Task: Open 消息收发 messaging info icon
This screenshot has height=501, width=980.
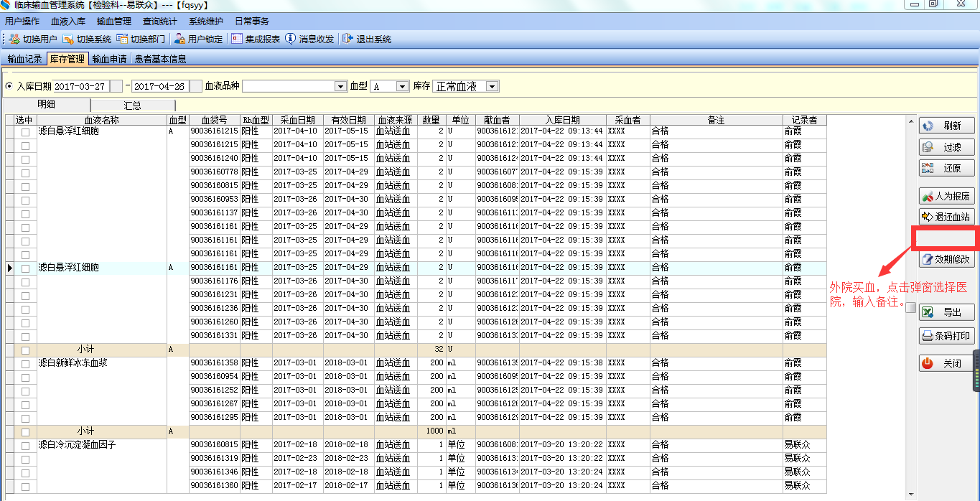Action: pos(291,39)
